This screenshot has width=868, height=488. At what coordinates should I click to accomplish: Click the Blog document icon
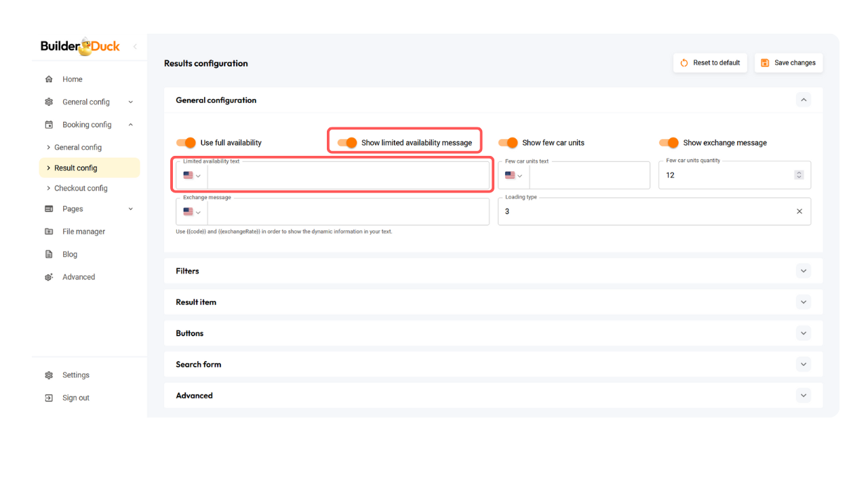(x=49, y=255)
